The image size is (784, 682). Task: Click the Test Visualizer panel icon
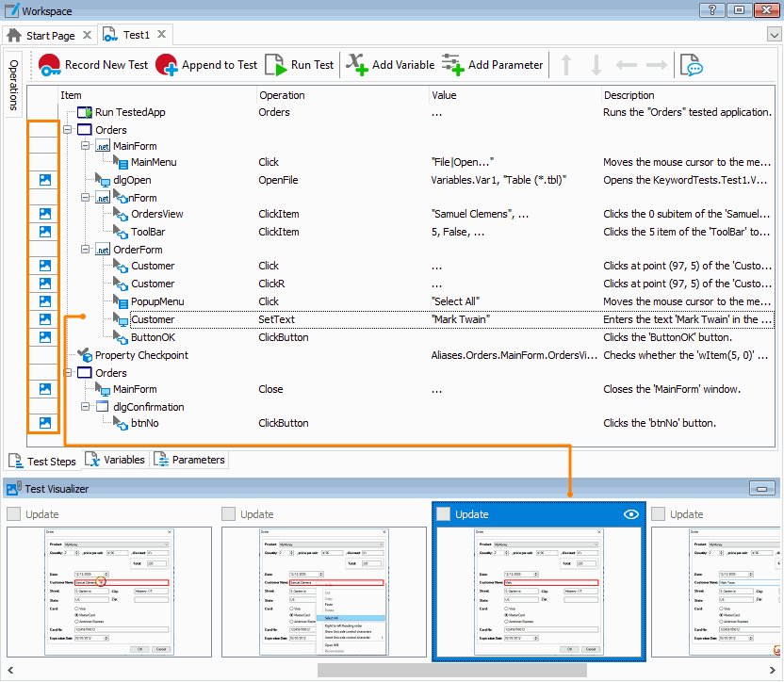(x=14, y=488)
